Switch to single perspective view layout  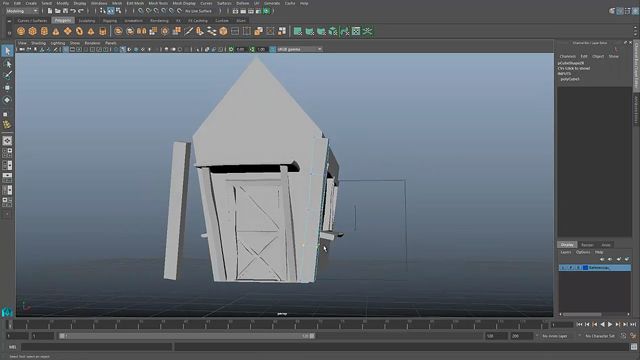7,141
